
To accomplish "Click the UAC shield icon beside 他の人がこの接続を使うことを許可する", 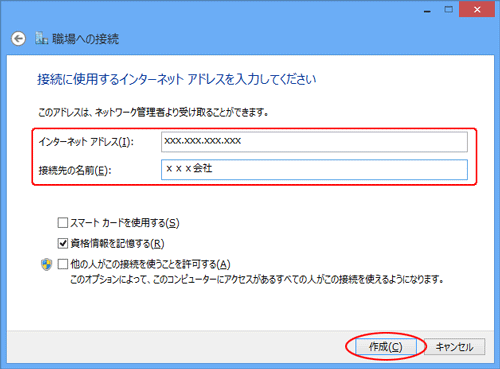I will (x=46, y=265).
